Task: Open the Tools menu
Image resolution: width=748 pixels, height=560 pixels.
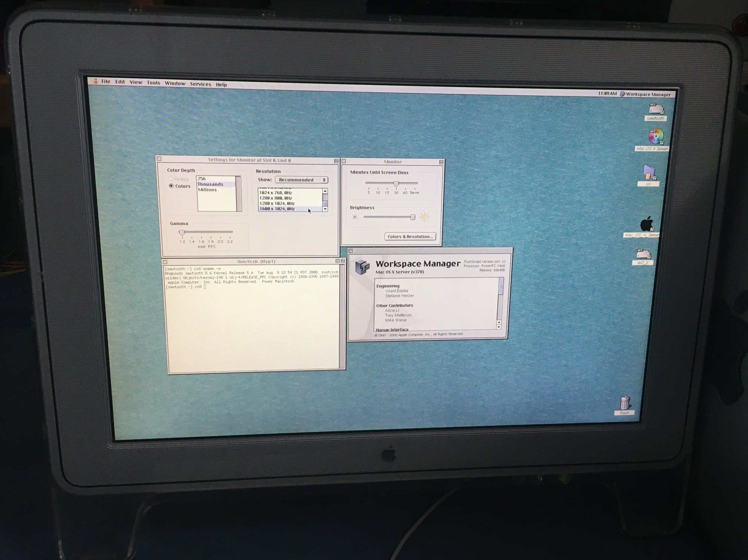Action: pyautogui.click(x=153, y=83)
